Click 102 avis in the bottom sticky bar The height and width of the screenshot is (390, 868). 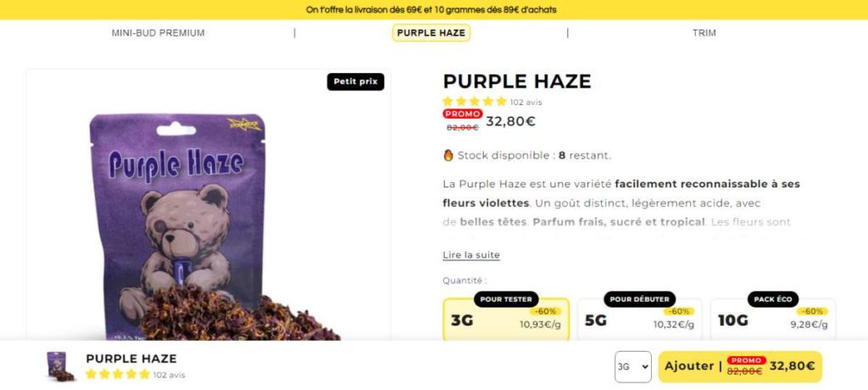pyautogui.click(x=170, y=375)
